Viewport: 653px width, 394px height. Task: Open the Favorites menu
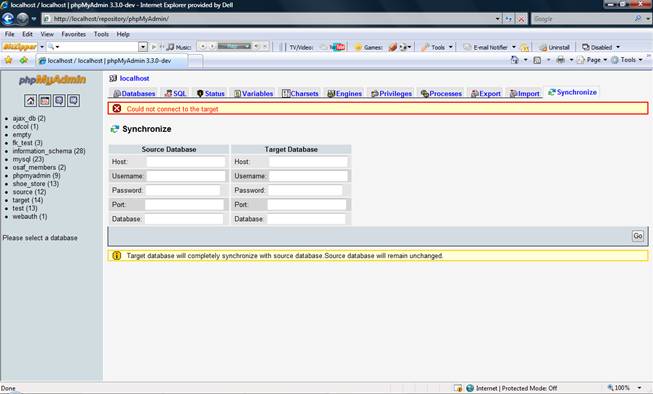[73, 34]
